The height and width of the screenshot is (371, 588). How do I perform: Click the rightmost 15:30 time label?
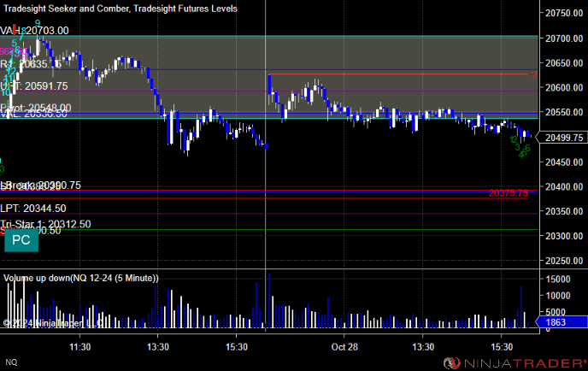(x=502, y=347)
